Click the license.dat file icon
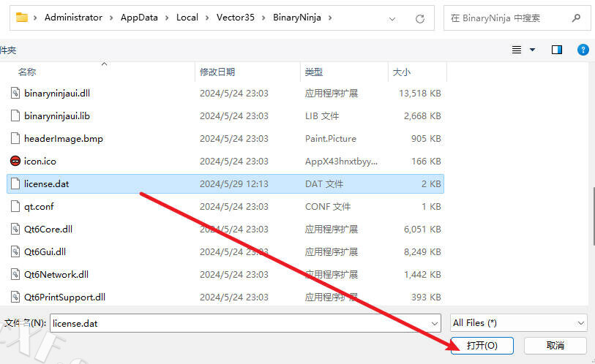595x364 pixels. pos(15,184)
